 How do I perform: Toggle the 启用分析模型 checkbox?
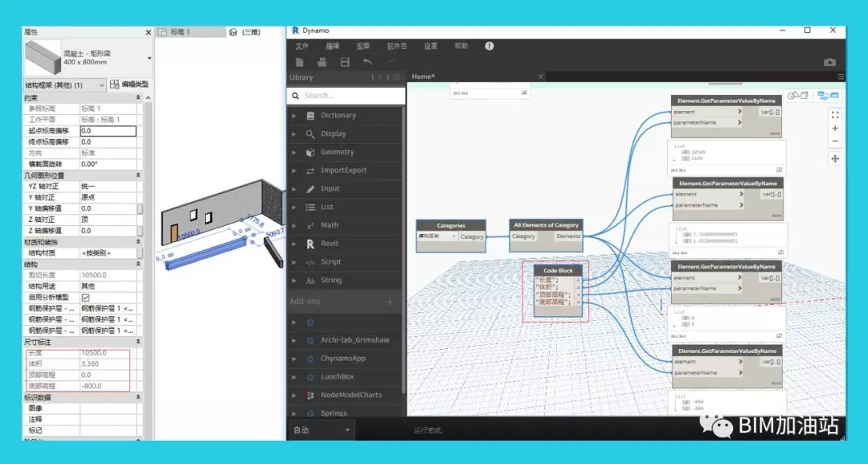pyautogui.click(x=85, y=297)
